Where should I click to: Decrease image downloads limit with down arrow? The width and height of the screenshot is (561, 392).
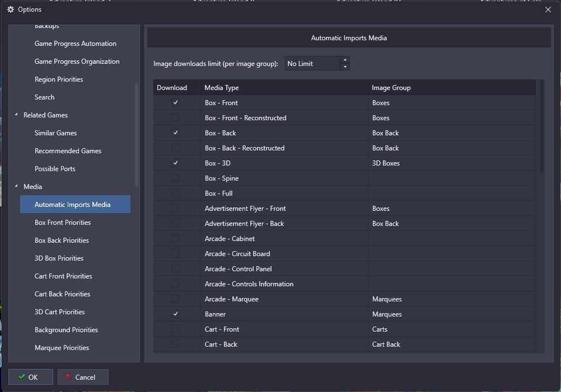345,67
